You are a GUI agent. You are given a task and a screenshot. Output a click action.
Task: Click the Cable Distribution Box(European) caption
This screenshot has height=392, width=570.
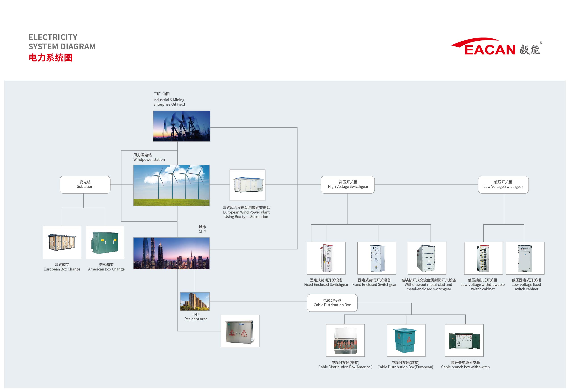pos(405,367)
